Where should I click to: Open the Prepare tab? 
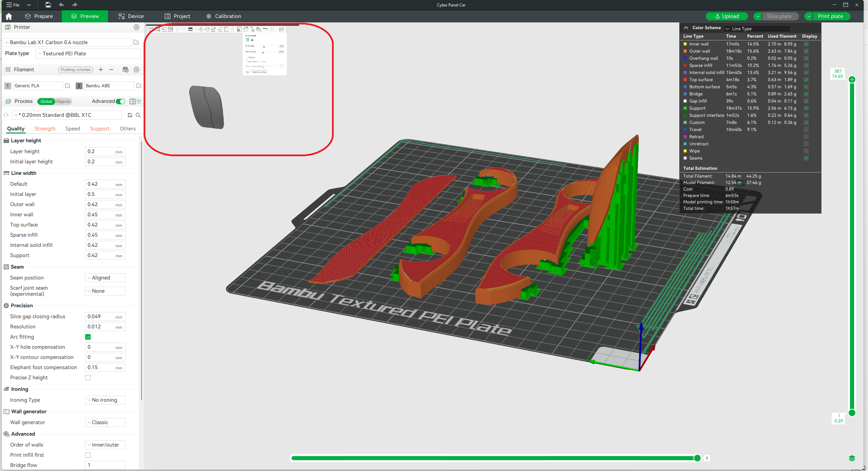click(x=39, y=16)
